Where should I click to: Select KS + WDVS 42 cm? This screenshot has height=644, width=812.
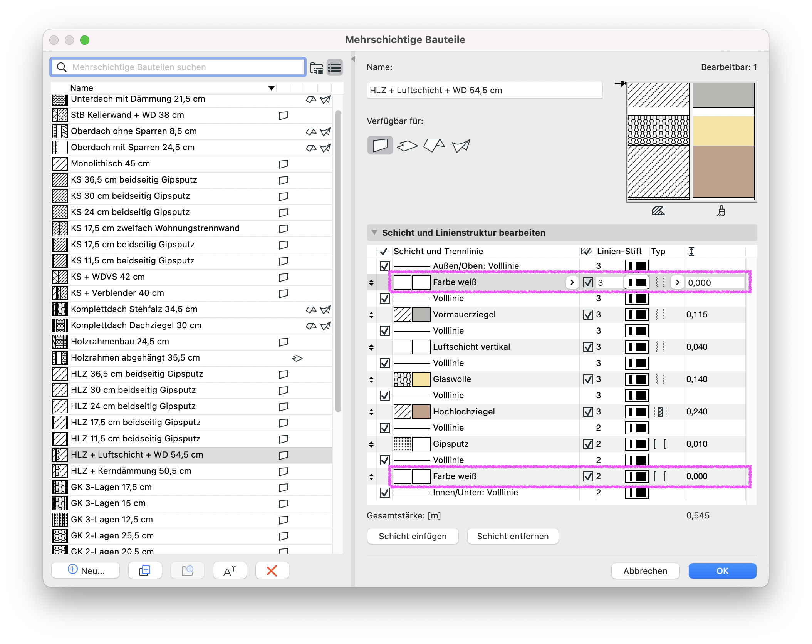point(191,277)
